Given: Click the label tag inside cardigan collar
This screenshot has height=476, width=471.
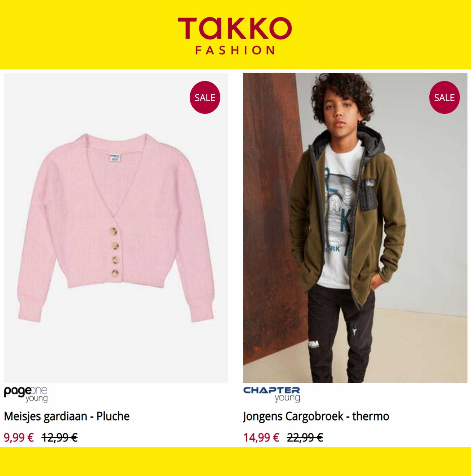Looking at the screenshot, I should (115, 158).
